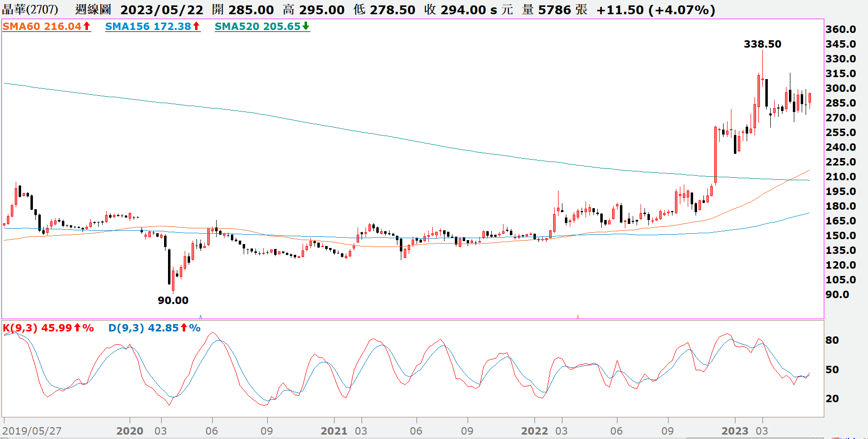Click the 338.50 high price label

point(762,44)
